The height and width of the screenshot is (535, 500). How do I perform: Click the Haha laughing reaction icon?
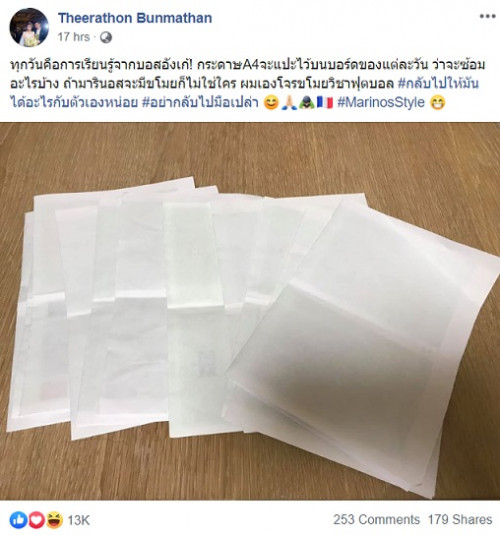(54, 520)
